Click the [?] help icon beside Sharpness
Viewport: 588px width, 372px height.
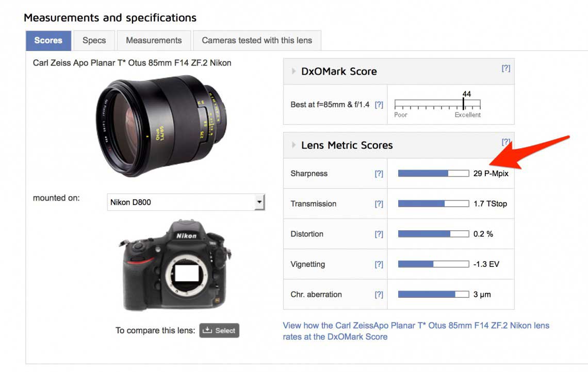(379, 174)
